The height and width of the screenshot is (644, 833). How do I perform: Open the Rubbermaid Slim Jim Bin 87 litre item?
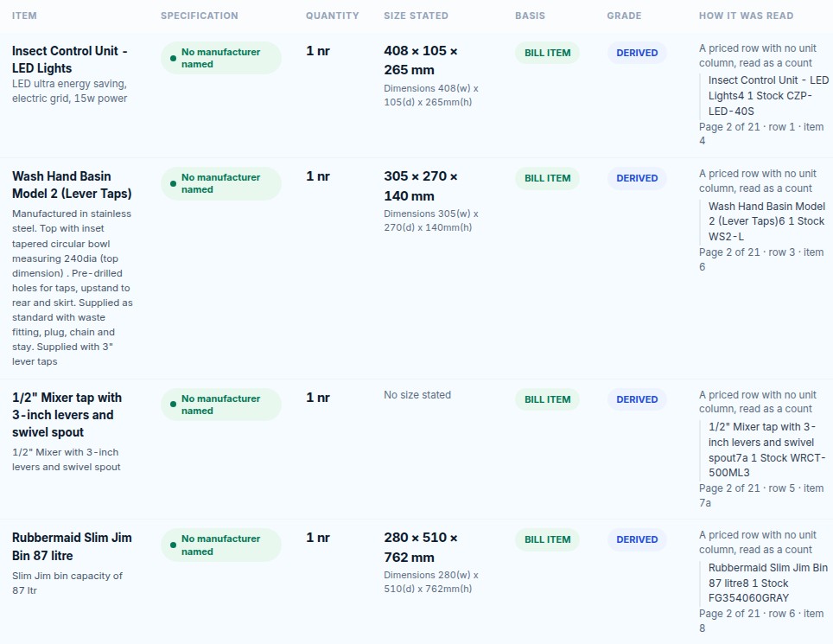72,546
